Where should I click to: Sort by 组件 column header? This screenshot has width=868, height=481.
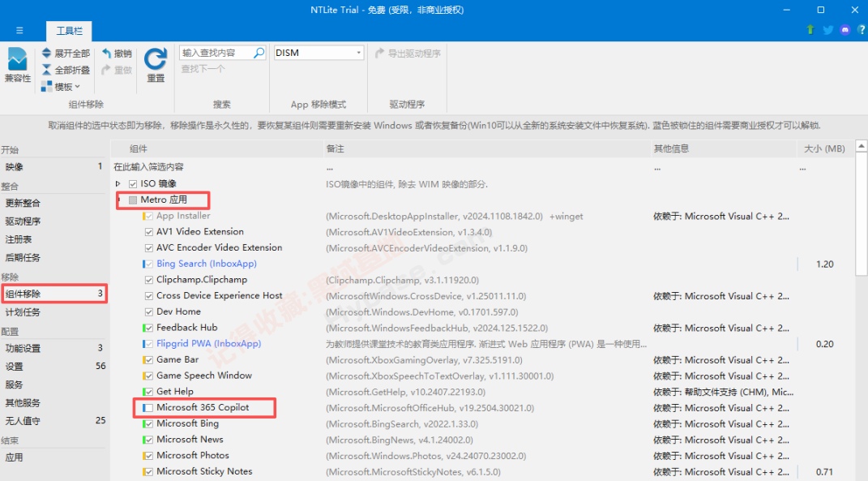pyautogui.click(x=217, y=148)
